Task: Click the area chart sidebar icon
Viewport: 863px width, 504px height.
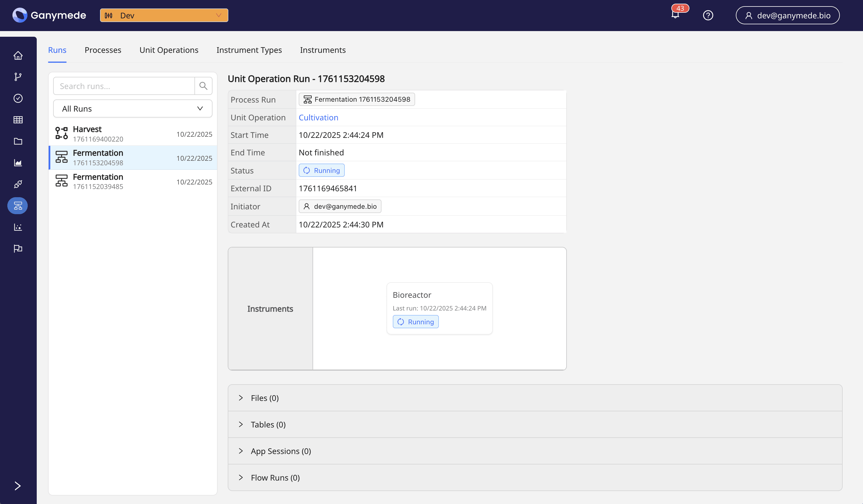Action: click(x=18, y=163)
